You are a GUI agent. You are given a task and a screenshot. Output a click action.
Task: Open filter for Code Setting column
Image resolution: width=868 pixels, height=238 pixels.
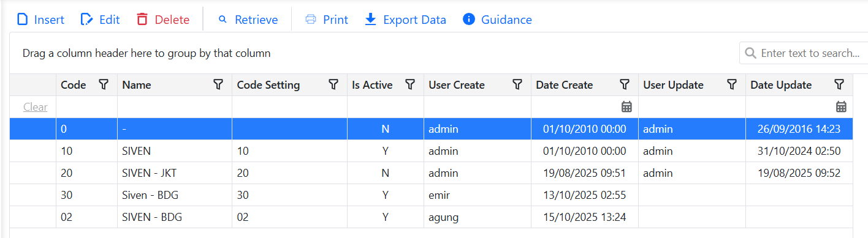pos(333,84)
